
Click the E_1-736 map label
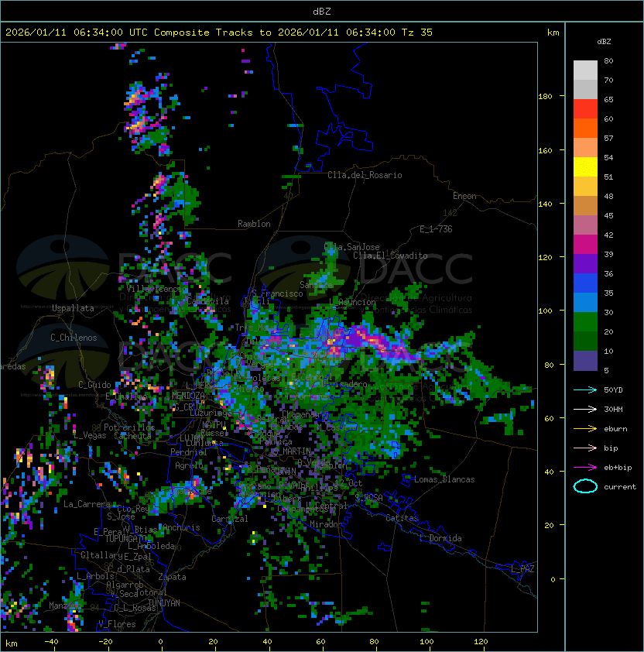[436, 229]
